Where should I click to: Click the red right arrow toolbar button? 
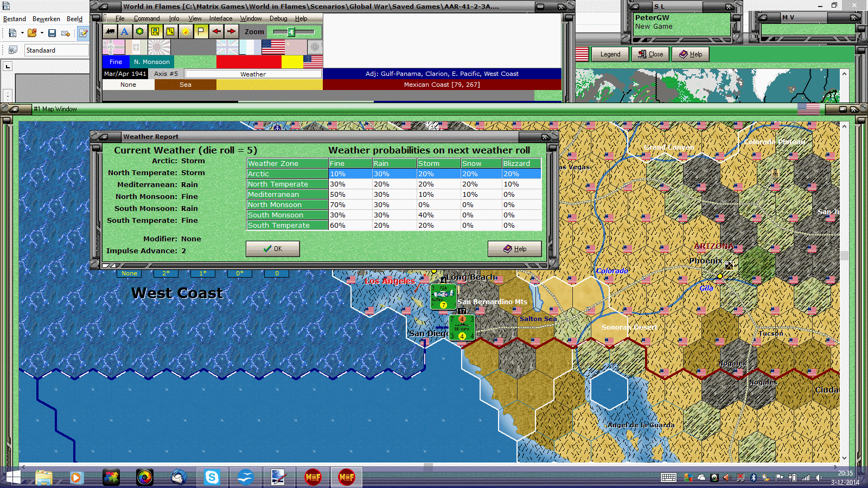(231, 31)
